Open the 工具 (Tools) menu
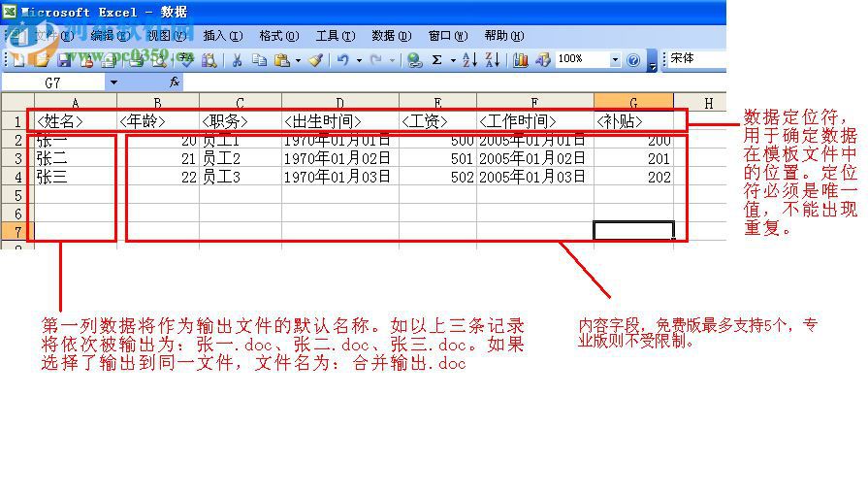The height and width of the screenshot is (495, 868). (x=335, y=36)
